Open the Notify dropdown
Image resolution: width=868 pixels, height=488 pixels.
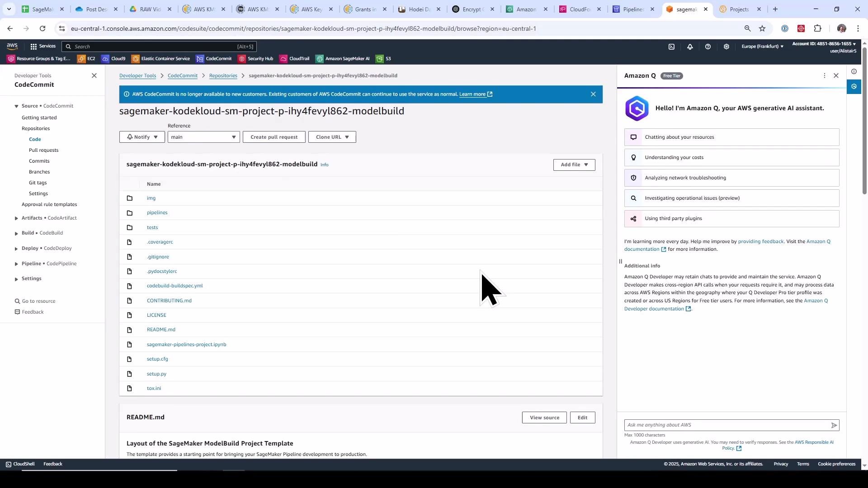pos(142,137)
